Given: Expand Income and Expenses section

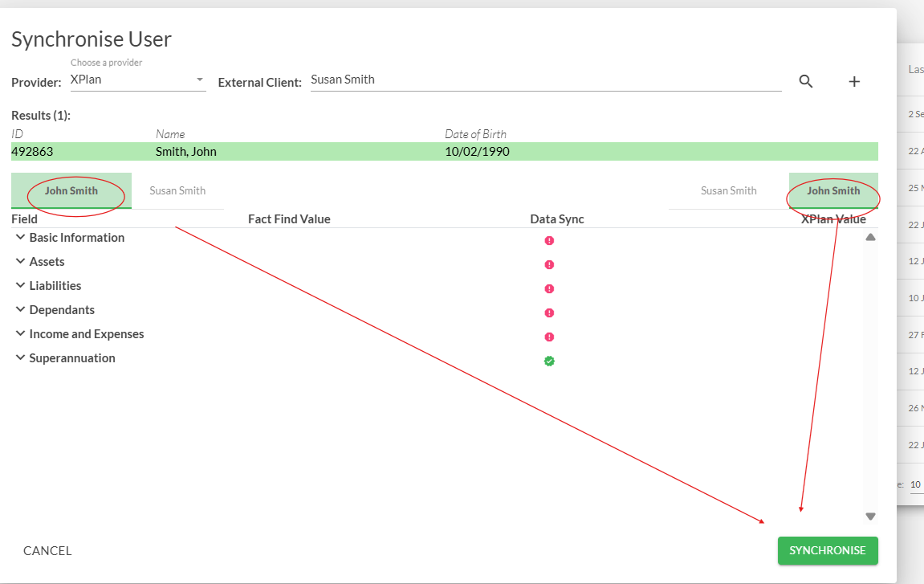Looking at the screenshot, I should 20,334.
